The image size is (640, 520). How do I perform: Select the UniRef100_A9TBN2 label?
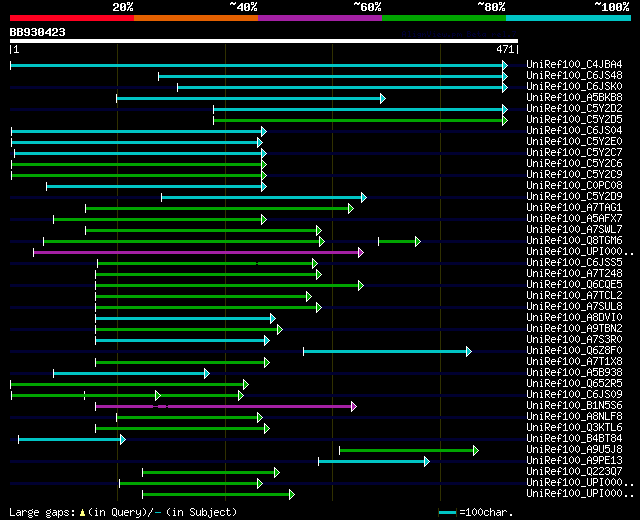point(574,329)
